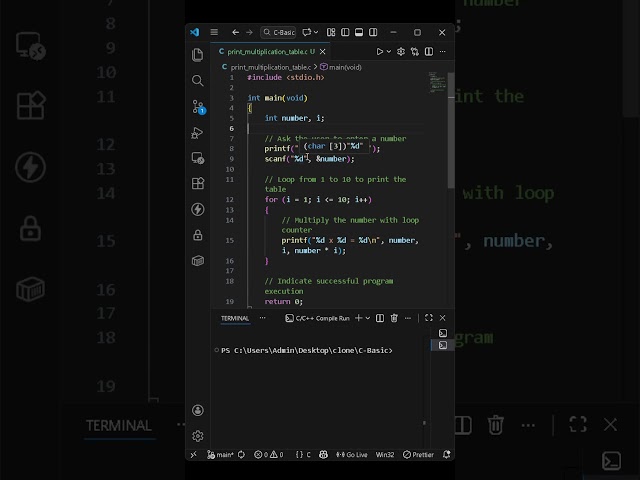This screenshot has height=480, width=640.
Task: Open remote window button in status bar
Action: pyautogui.click(x=193, y=454)
